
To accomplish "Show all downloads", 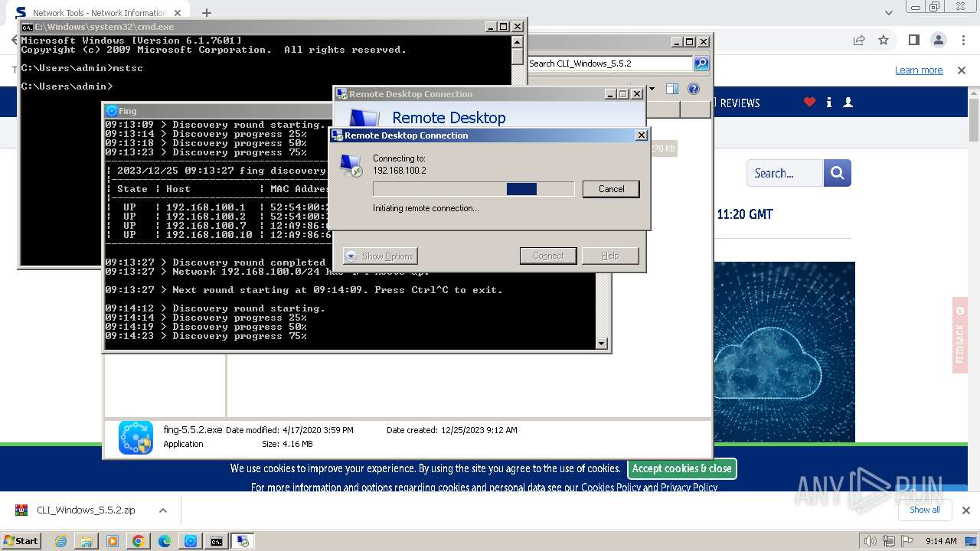I will click(924, 510).
